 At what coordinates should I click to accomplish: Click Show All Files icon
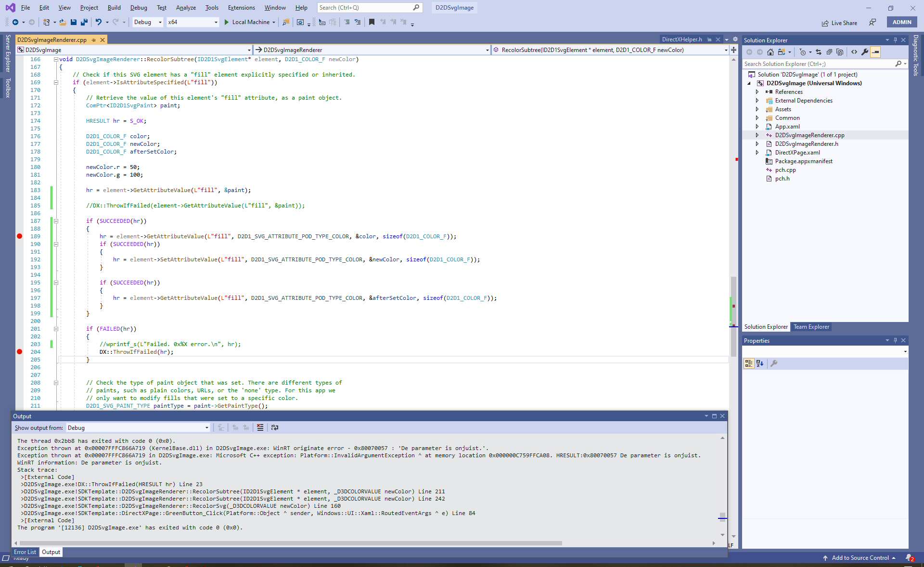pos(840,52)
